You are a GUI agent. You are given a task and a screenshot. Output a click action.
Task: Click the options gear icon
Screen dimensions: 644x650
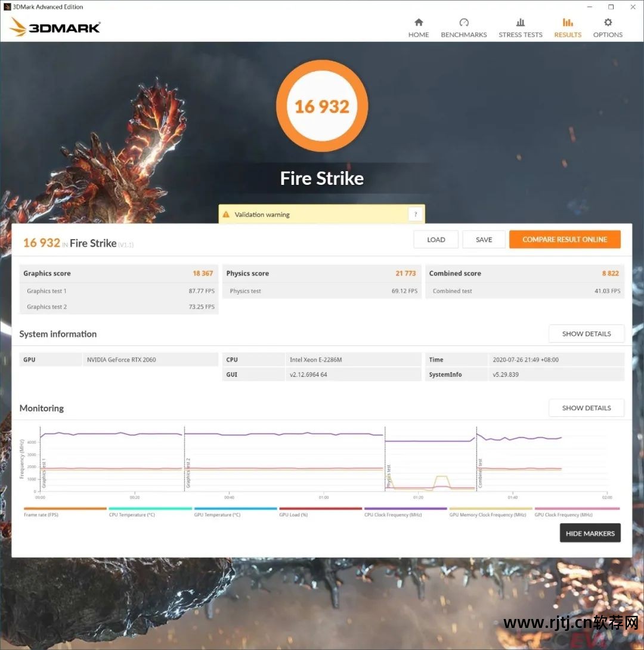(608, 22)
